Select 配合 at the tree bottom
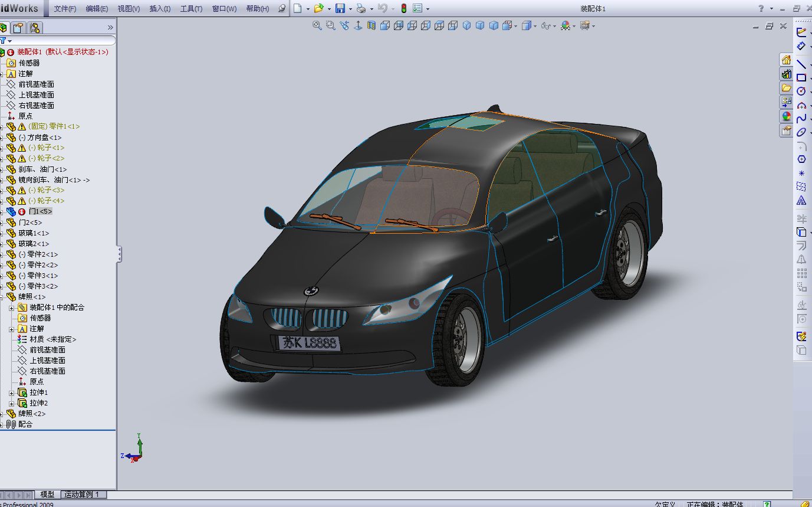Screen dimensions: 812x507 25,424
